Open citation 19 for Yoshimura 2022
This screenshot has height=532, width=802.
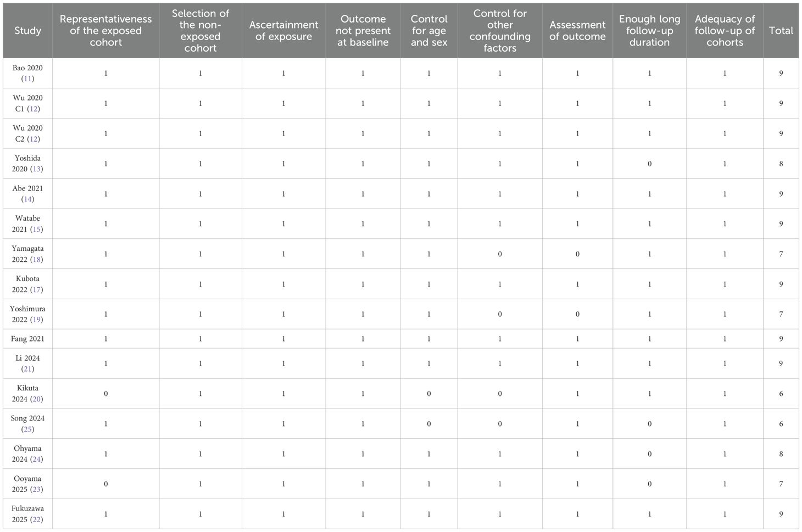37,320
